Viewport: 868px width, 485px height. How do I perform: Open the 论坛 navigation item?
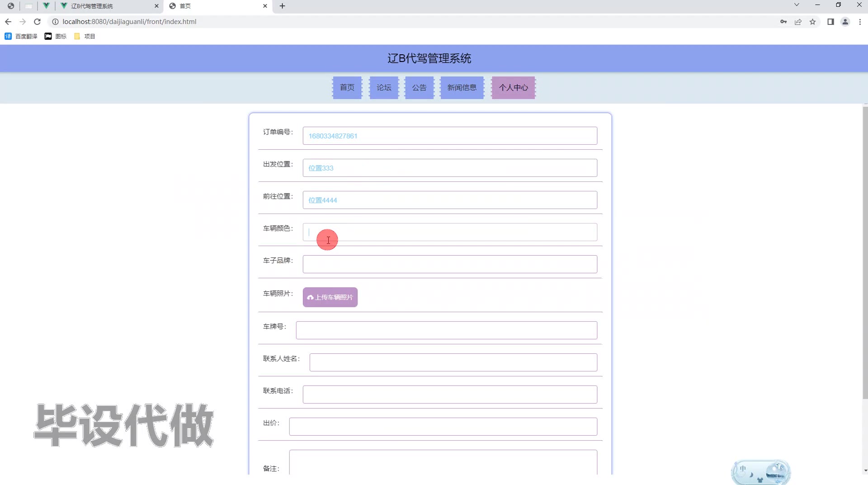pos(384,88)
